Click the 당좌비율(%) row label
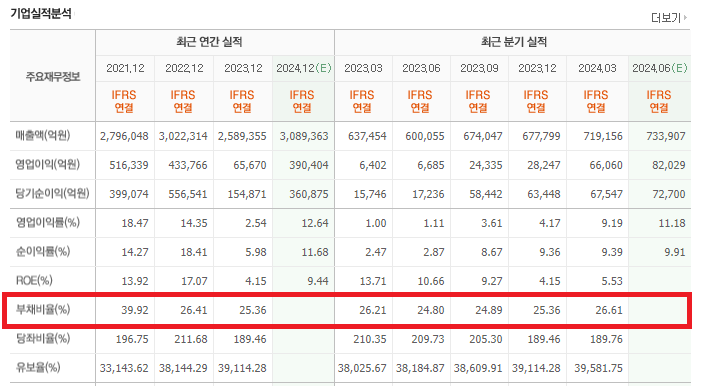702x386 pixels. [x=43, y=339]
